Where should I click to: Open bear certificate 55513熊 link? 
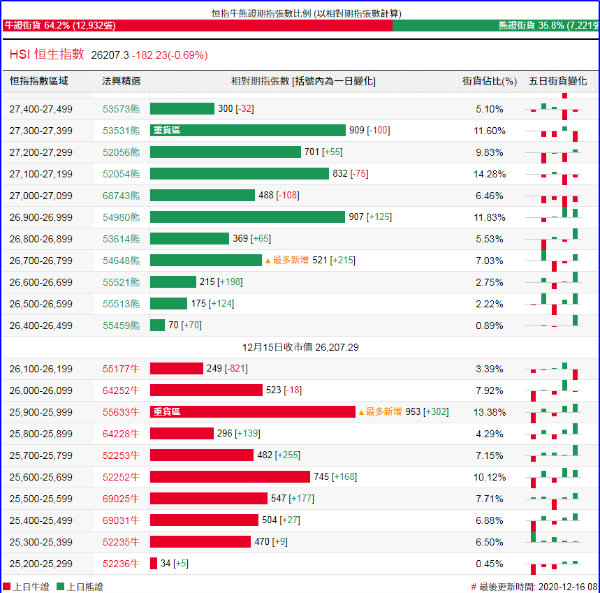coord(121,304)
